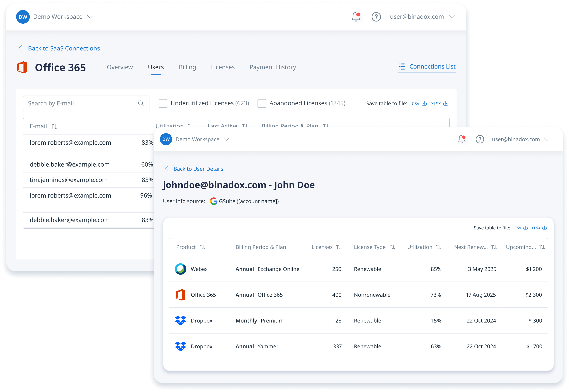Image resolution: width=569 pixels, height=392 pixels.
Task: Click the Office 365 logo beside the title
Action: [22, 67]
